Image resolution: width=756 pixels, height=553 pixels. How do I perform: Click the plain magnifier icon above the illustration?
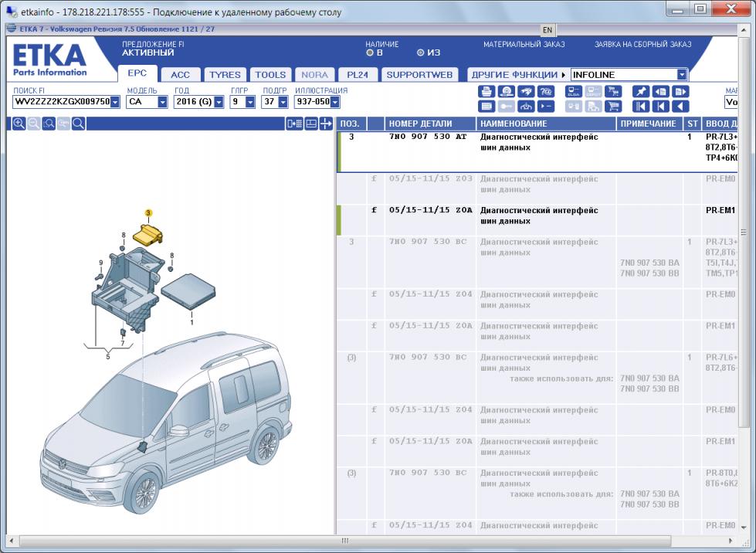(79, 124)
